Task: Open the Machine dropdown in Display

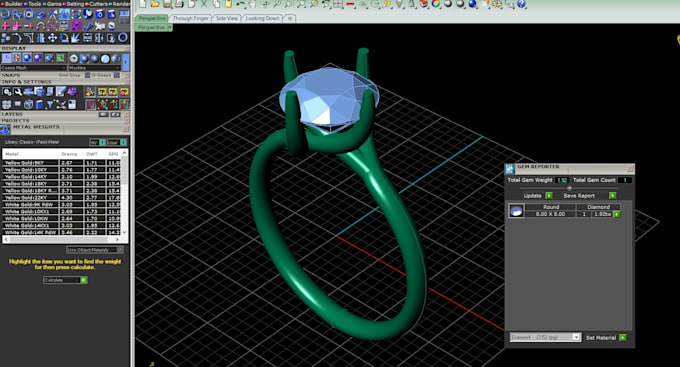Action: tap(94, 68)
